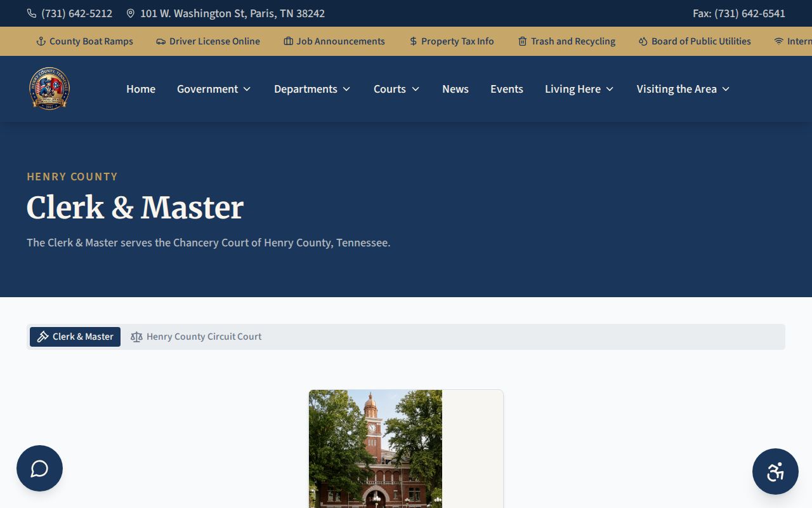The width and height of the screenshot is (812, 508).
Task: Open the News page
Action: click(x=455, y=89)
